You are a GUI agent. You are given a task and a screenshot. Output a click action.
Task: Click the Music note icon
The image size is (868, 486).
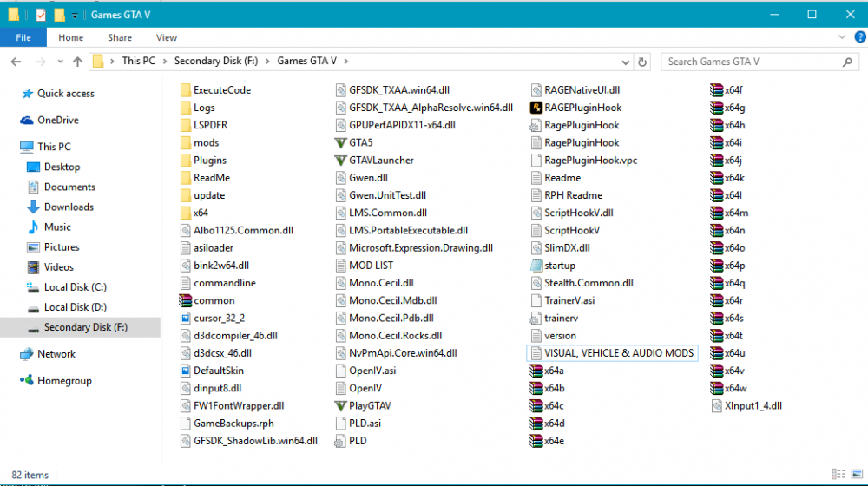click(33, 227)
